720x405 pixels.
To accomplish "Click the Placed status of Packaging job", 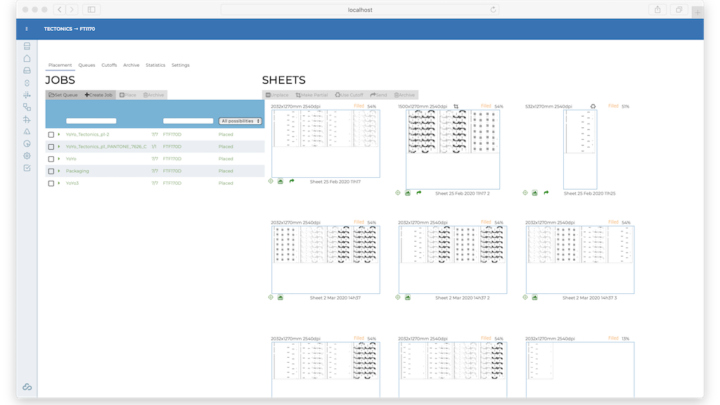I will [225, 171].
